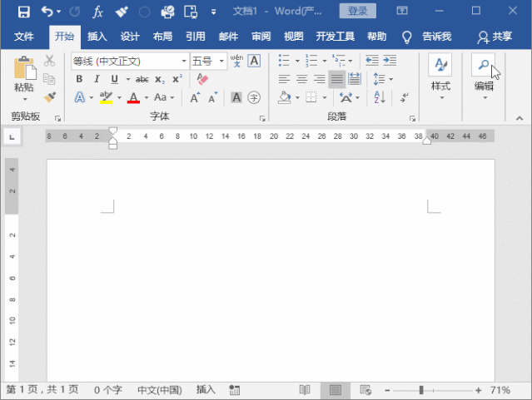Screen dimensions: 532x400
Task: Switch to the 插入 (Insert) tab
Action: (97, 37)
